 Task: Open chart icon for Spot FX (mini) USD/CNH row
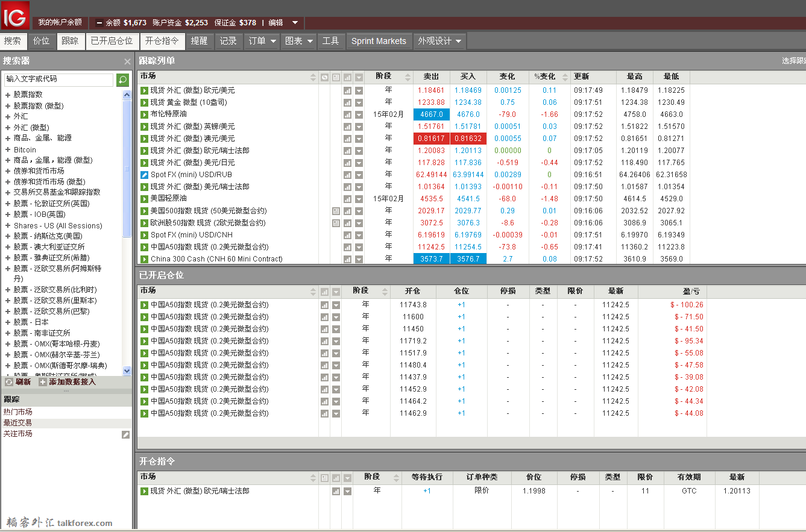click(347, 235)
